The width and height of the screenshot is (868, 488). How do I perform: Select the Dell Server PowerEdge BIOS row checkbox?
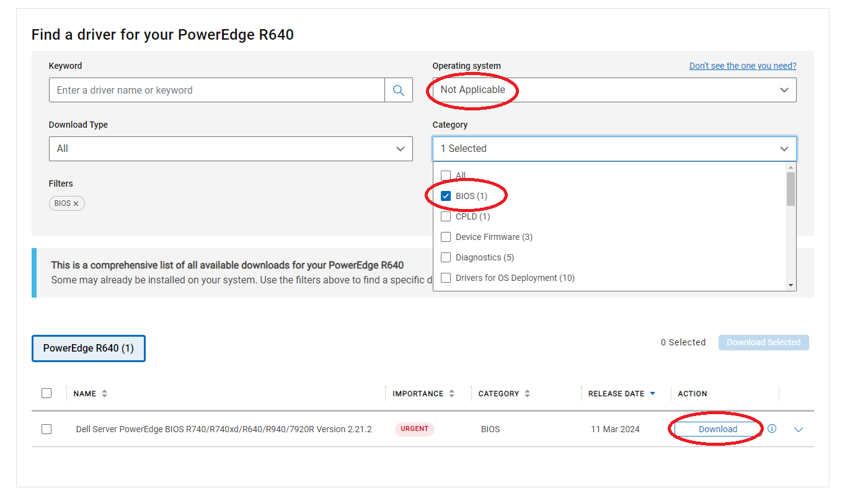point(46,429)
